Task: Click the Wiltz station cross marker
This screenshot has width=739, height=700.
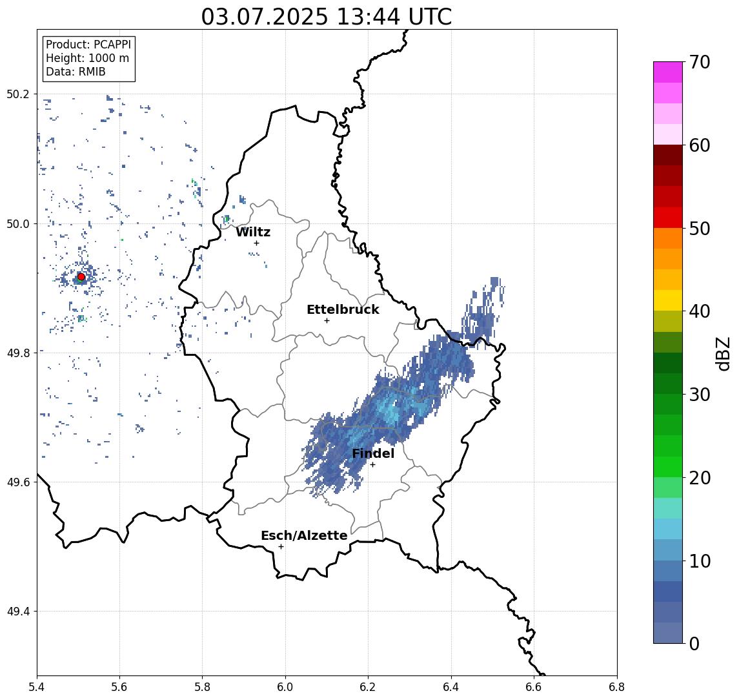Action: (256, 243)
